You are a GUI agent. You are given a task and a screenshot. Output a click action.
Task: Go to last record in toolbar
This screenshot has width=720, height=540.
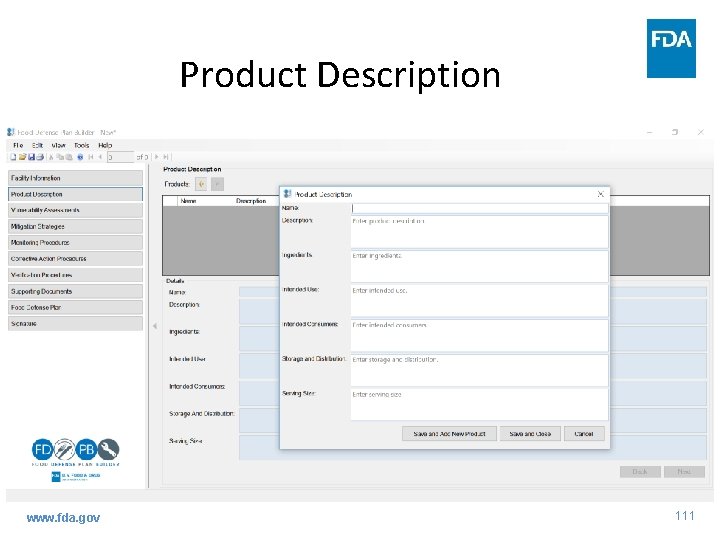pos(166,157)
